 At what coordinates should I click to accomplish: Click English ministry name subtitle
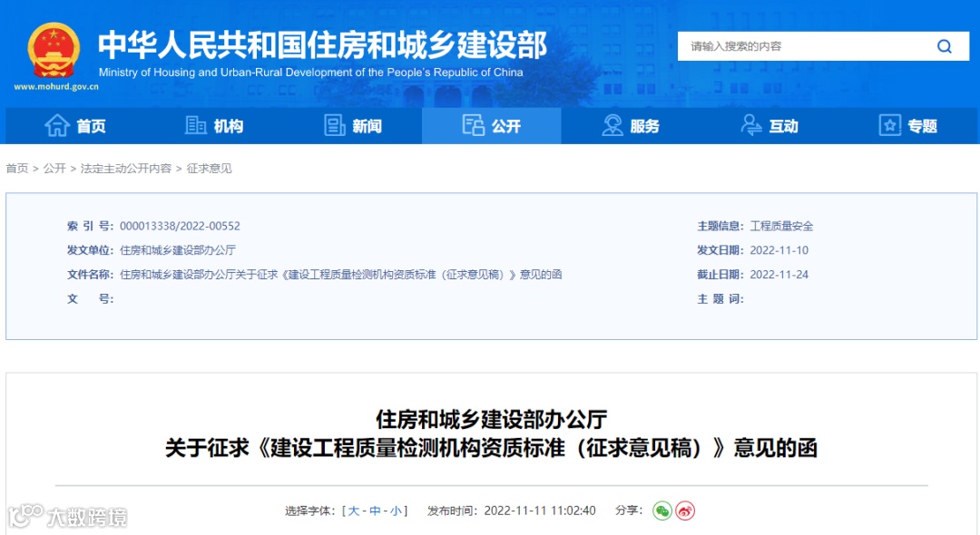click(x=310, y=73)
